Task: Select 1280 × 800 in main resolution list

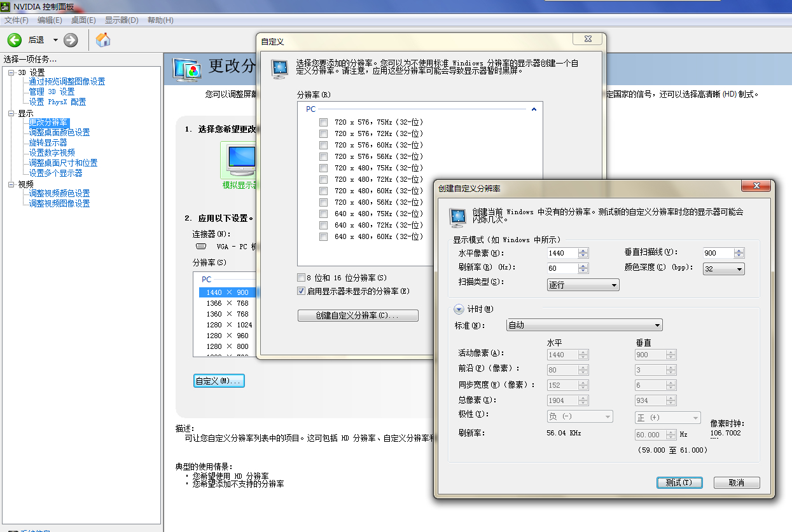Action: pyautogui.click(x=227, y=346)
